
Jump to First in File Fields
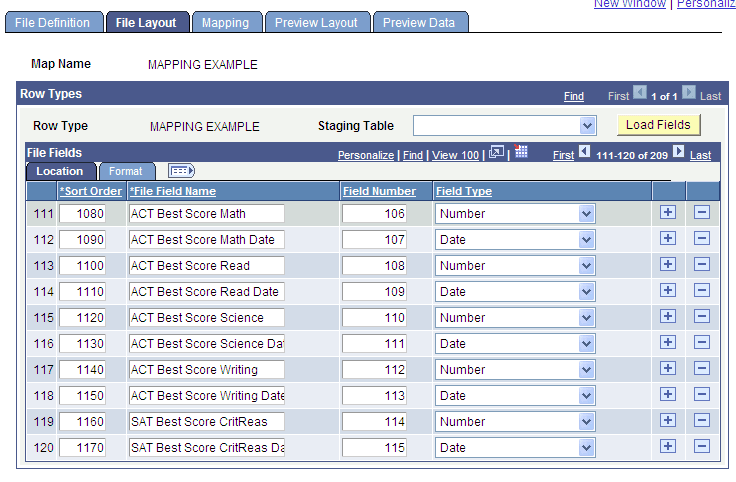(563, 155)
